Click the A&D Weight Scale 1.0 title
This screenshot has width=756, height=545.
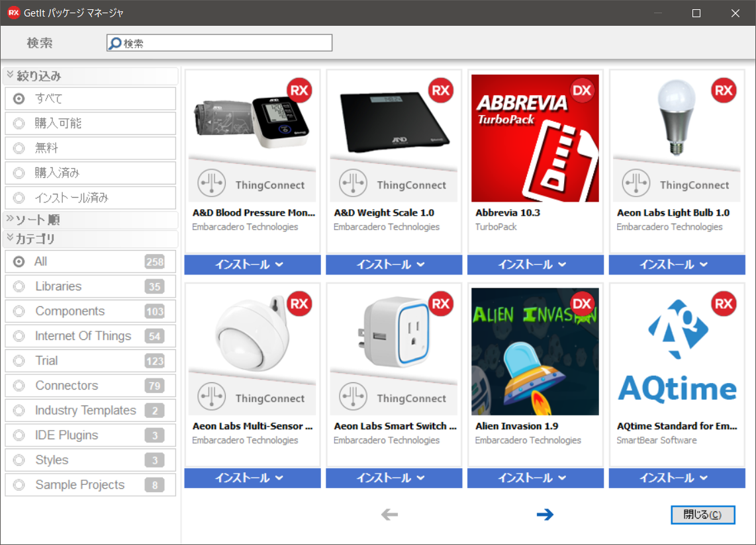click(384, 212)
